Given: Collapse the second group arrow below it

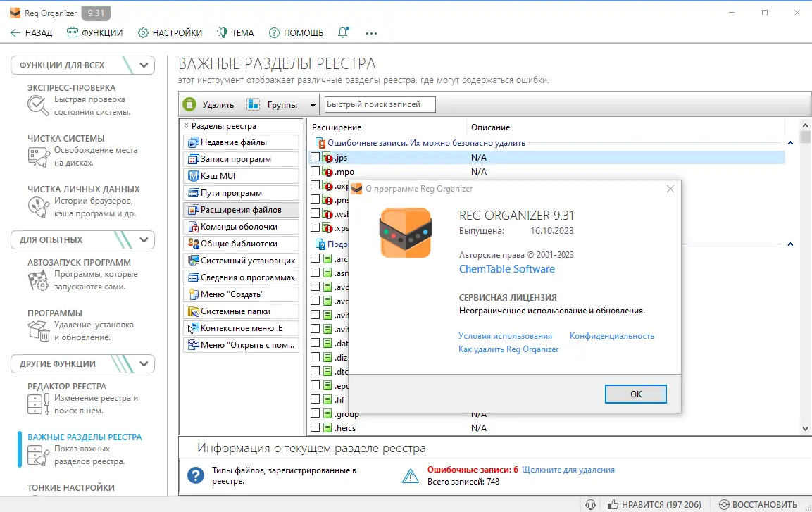Looking at the screenshot, I should (790, 244).
